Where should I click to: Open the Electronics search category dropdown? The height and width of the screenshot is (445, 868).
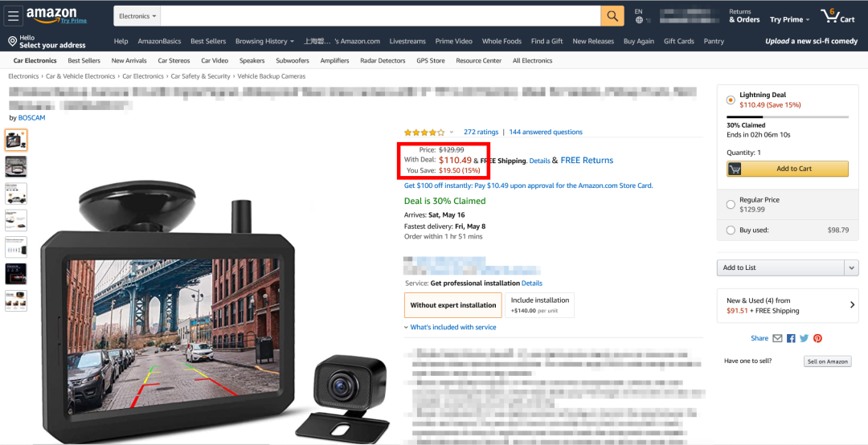click(x=137, y=16)
